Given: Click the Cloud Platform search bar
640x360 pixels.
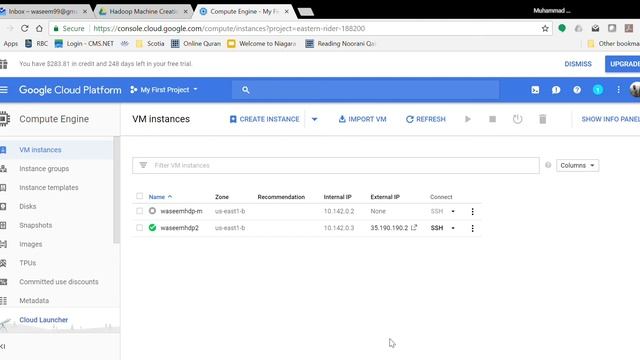Looking at the screenshot, I should coord(365,90).
